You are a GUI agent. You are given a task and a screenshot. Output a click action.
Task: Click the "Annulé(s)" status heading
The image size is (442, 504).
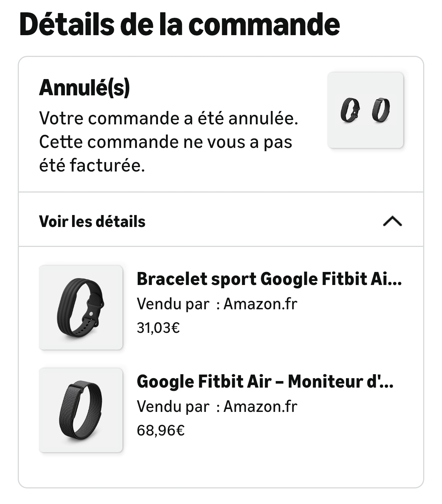tap(84, 88)
